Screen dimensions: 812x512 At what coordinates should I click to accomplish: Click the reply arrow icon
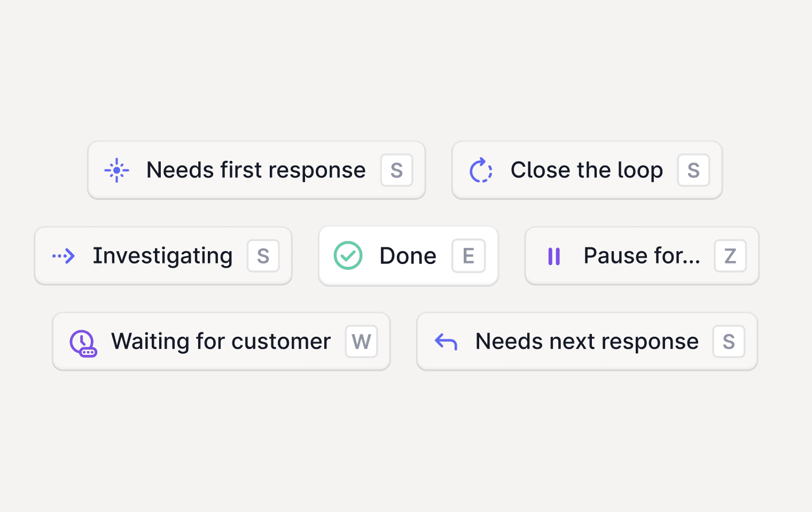click(446, 342)
